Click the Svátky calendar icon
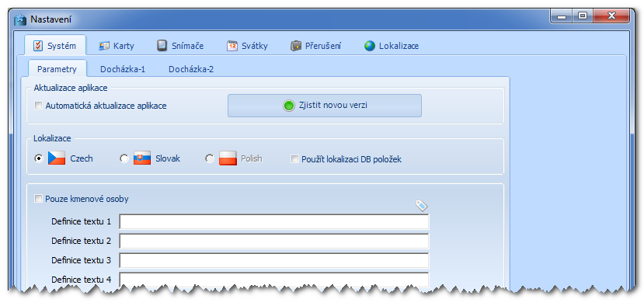The height and width of the screenshot is (306, 644). tap(232, 46)
